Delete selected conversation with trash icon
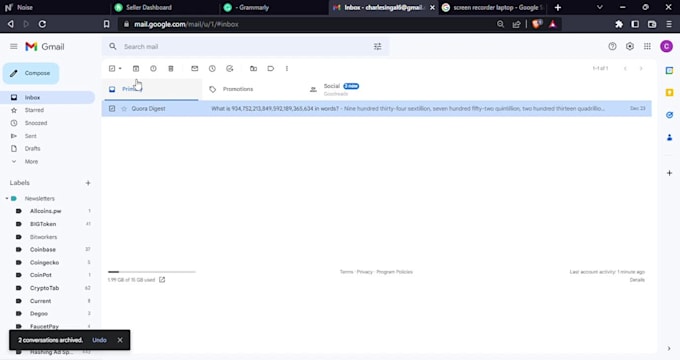The height and width of the screenshot is (360, 680). coord(171,69)
